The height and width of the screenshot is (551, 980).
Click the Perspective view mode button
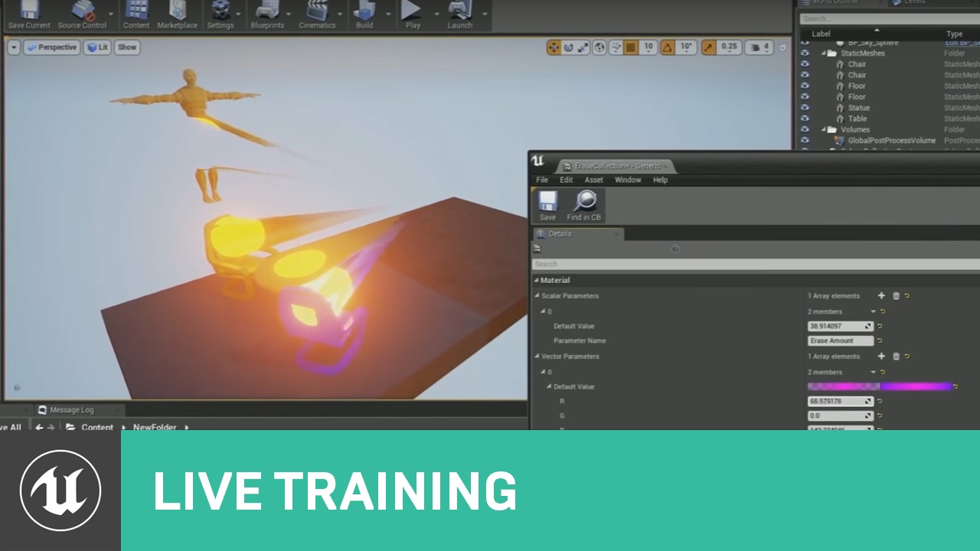pos(51,47)
